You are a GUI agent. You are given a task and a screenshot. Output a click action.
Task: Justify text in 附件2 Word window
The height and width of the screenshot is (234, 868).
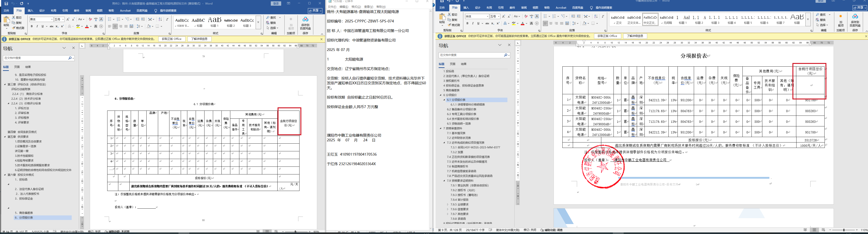(x=126, y=26)
